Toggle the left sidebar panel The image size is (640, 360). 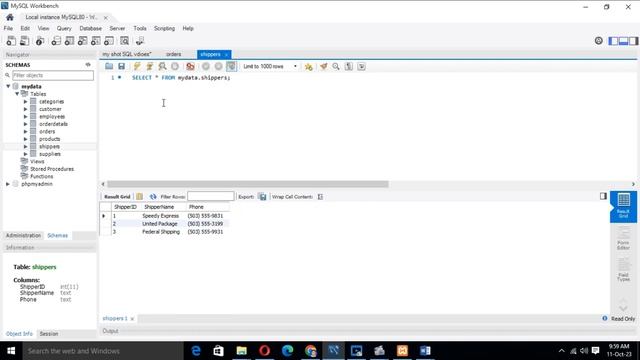(613, 41)
